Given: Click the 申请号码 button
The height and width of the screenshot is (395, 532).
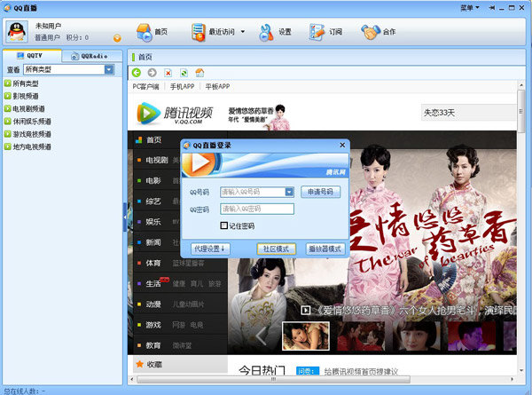Looking at the screenshot, I should click(x=321, y=191).
